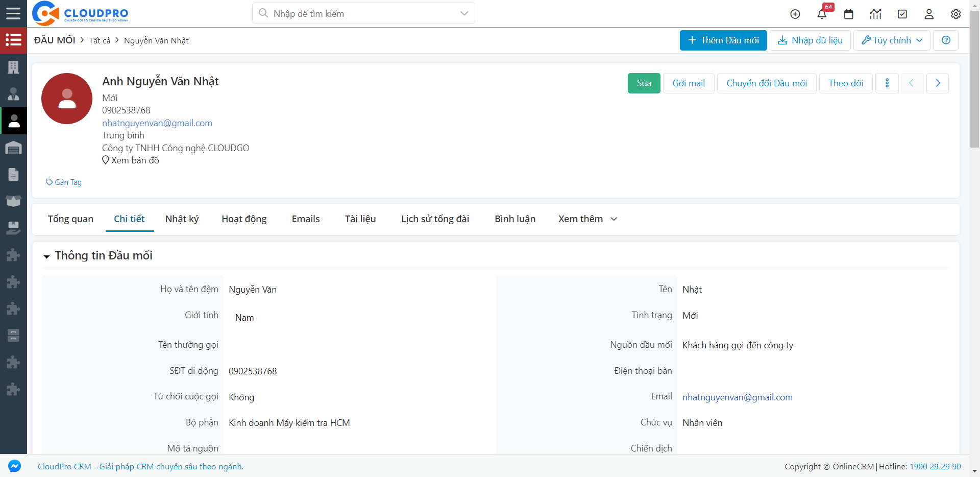Viewport: 980px width, 477px height.
Task: Open notifications bell with 64 badge
Action: tap(822, 14)
